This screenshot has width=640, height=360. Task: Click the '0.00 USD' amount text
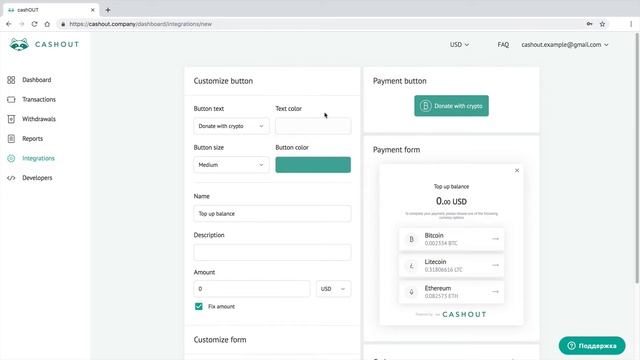pyautogui.click(x=451, y=201)
